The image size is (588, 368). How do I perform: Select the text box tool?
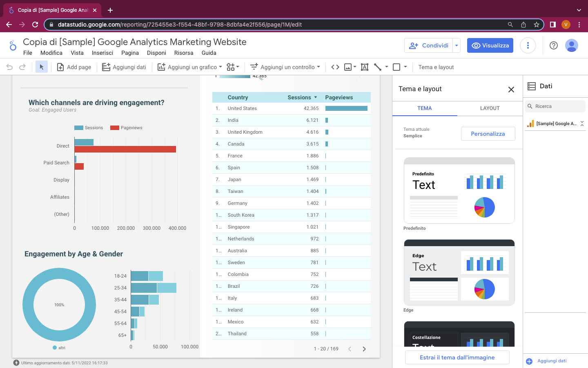(364, 67)
